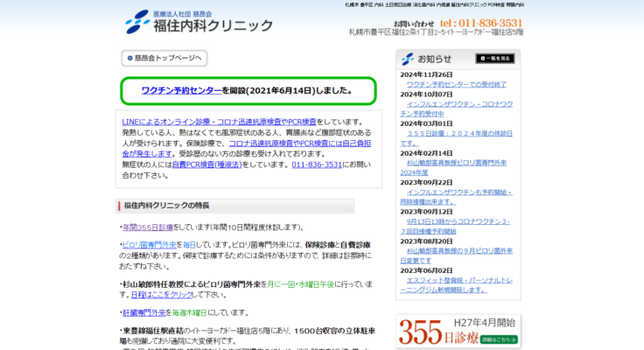Click the date 2024年11月26日 in news list

coord(426,74)
